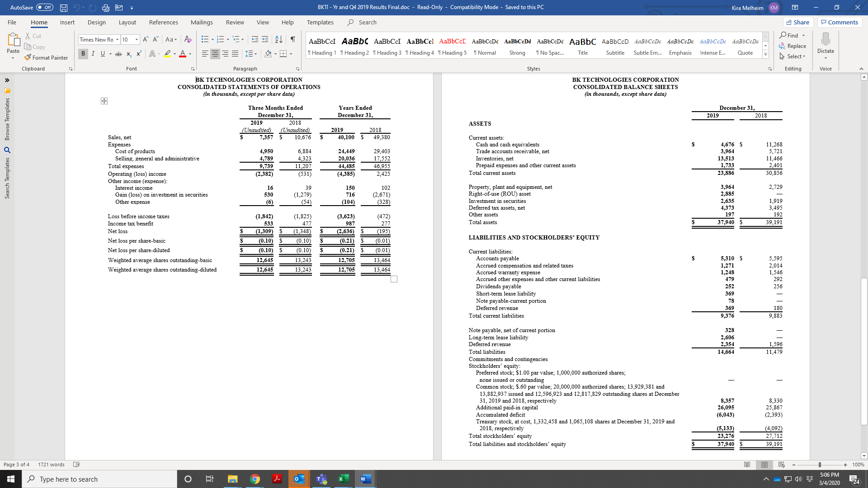868x488 pixels.
Task: Click the Sort icon
Action: [x=279, y=39]
